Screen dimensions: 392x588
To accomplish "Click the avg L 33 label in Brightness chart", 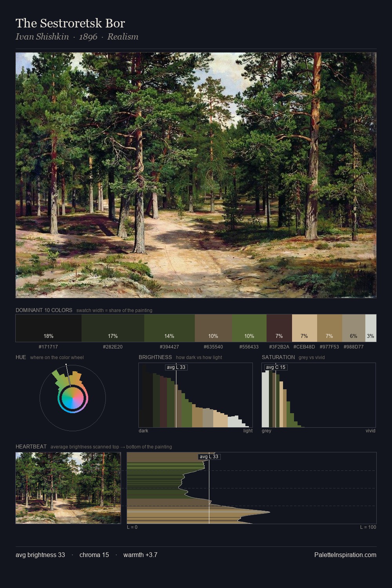I will [176, 367].
